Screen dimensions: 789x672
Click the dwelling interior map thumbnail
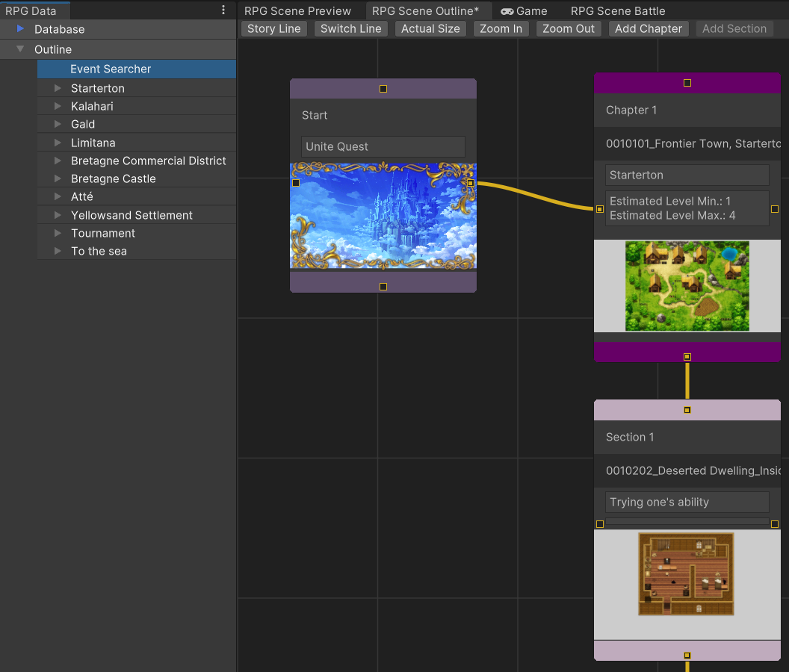[687, 574]
